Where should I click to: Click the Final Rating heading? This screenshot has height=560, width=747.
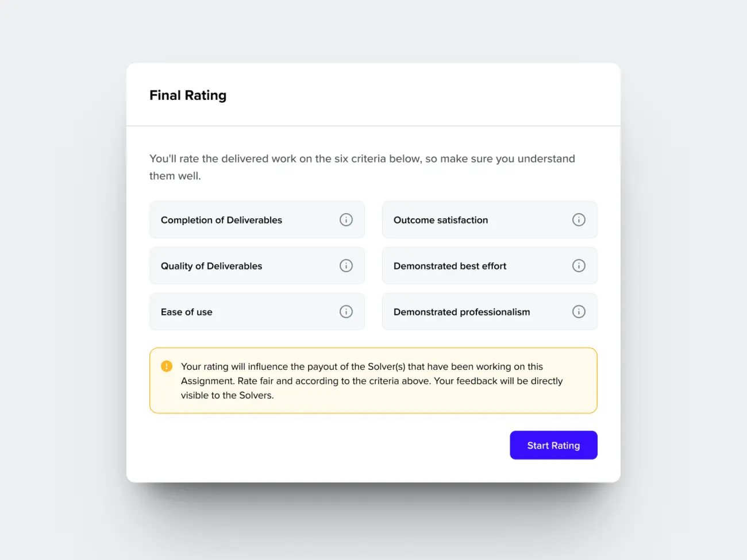click(188, 95)
